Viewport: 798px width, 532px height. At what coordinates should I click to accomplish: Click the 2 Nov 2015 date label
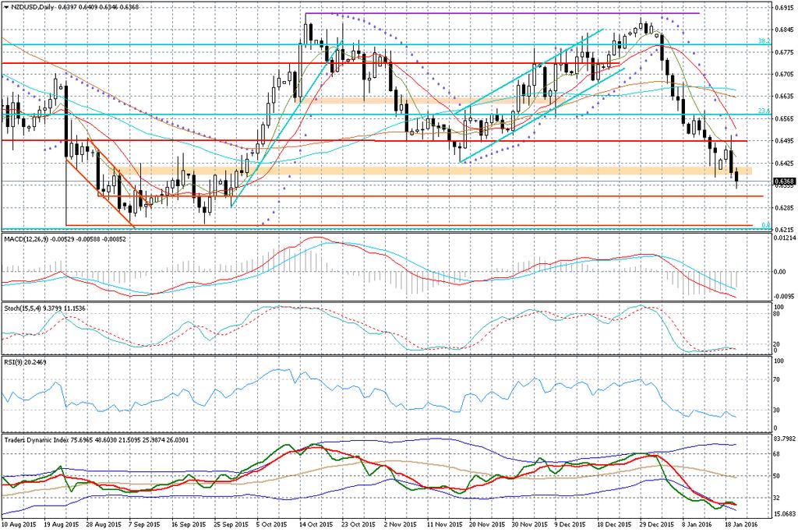[399, 524]
